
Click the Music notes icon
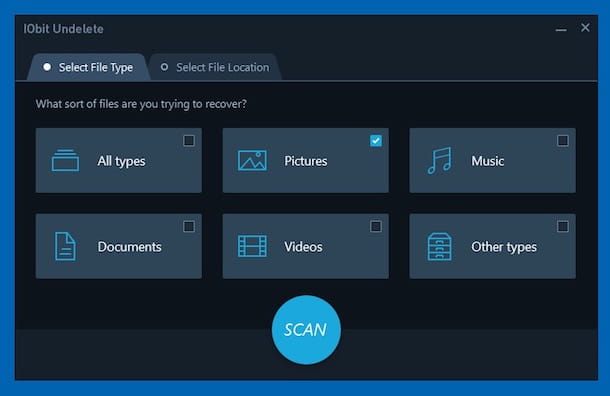coord(440,160)
